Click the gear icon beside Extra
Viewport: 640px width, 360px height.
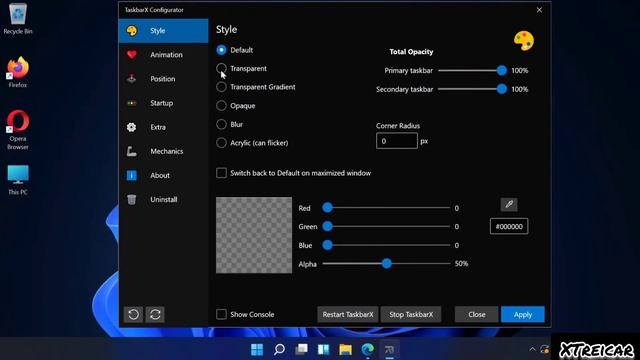tap(131, 127)
